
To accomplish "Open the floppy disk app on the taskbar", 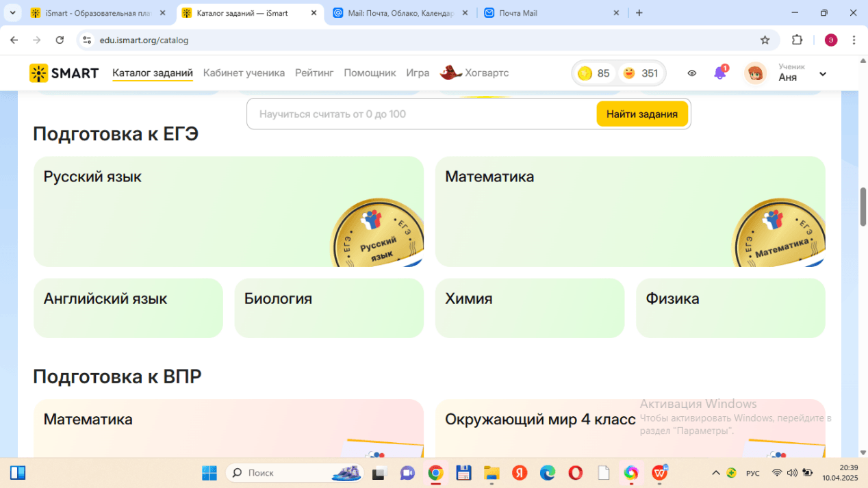I will (x=463, y=473).
